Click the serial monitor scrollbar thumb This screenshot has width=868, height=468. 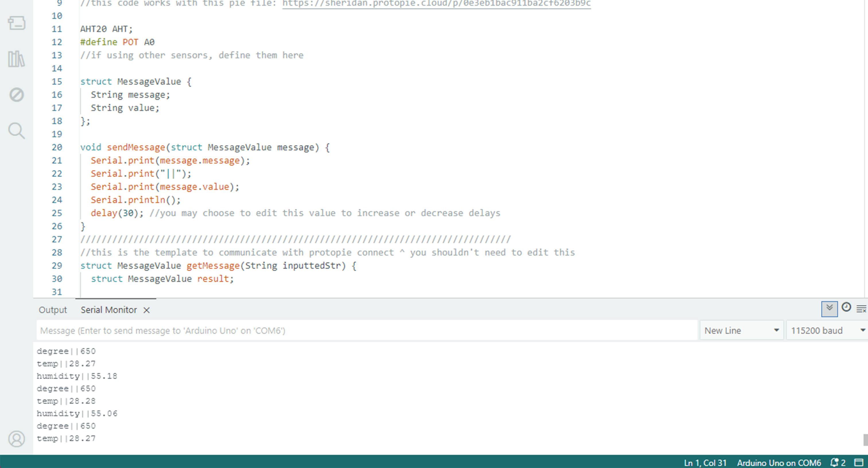point(865,440)
